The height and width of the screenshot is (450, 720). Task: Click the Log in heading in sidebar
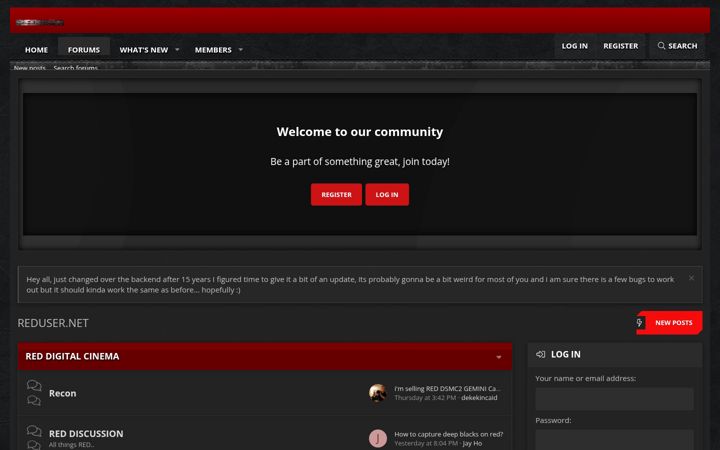tap(565, 354)
